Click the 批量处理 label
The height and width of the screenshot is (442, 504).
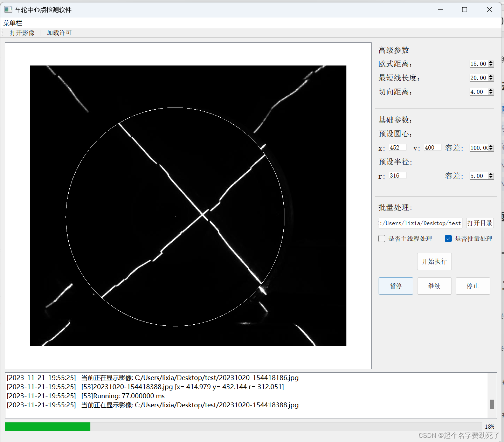(395, 207)
